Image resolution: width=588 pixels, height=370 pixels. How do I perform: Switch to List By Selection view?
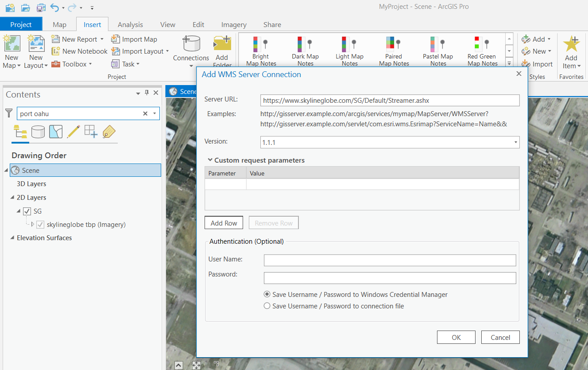point(56,132)
